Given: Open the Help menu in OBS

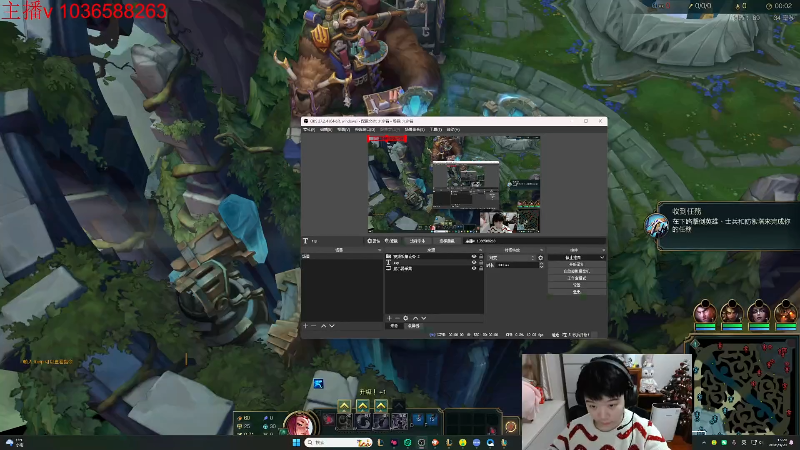Looking at the screenshot, I should click(453, 130).
